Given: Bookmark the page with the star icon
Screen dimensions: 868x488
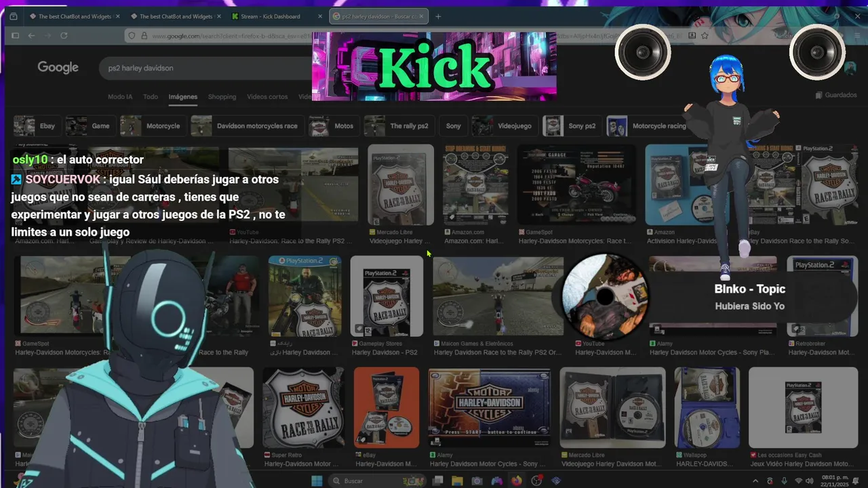Looking at the screenshot, I should [705, 35].
